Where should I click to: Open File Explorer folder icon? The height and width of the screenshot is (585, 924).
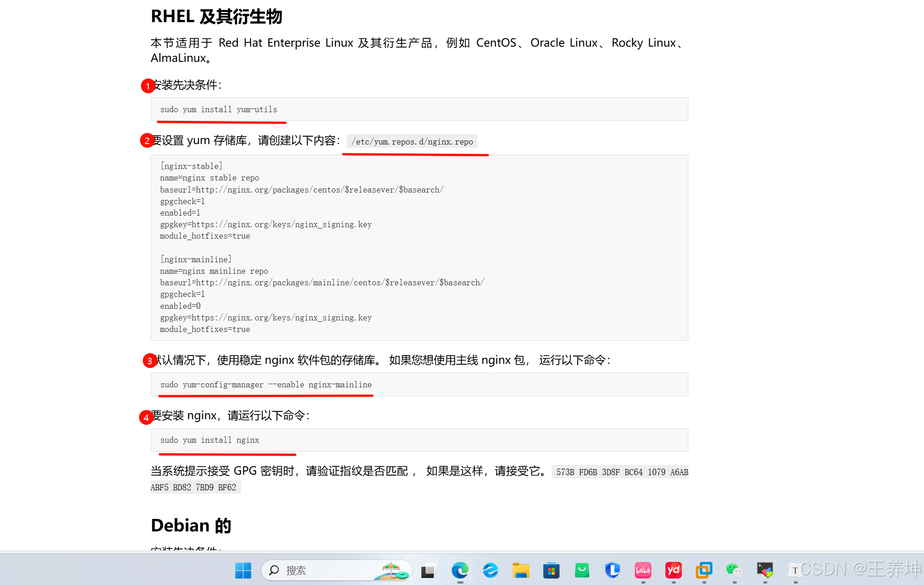pyautogui.click(x=521, y=571)
